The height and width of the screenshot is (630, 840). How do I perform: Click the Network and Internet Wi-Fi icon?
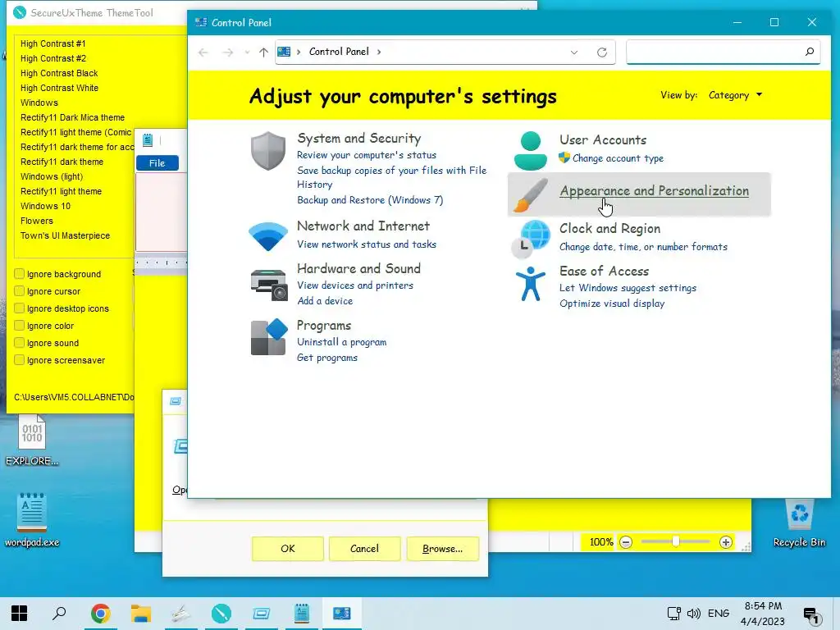click(x=268, y=236)
